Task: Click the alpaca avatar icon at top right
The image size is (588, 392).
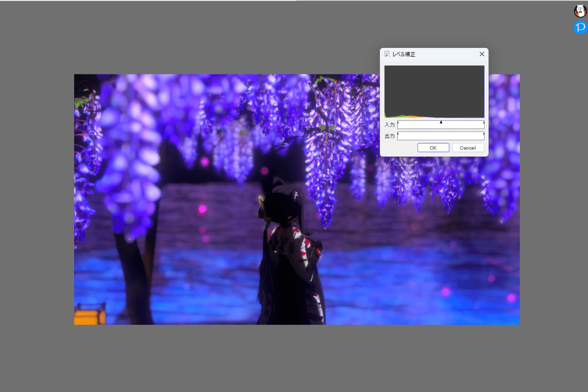Action: point(580,11)
